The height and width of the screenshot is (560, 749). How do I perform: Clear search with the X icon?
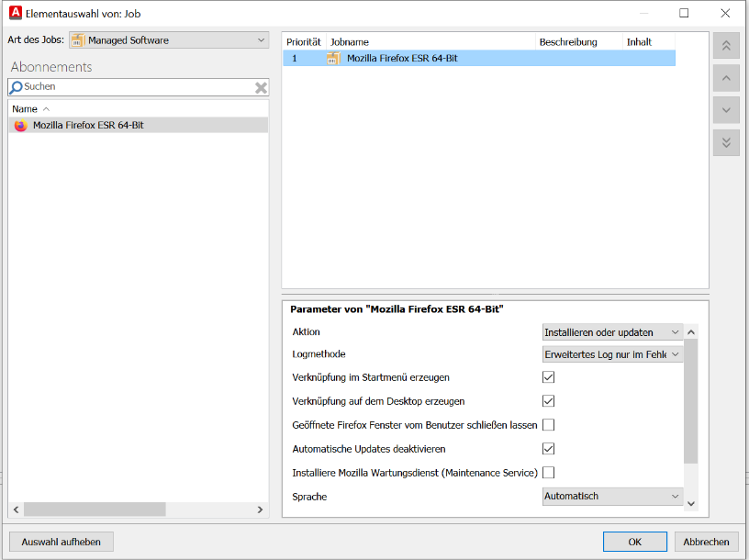tap(261, 87)
